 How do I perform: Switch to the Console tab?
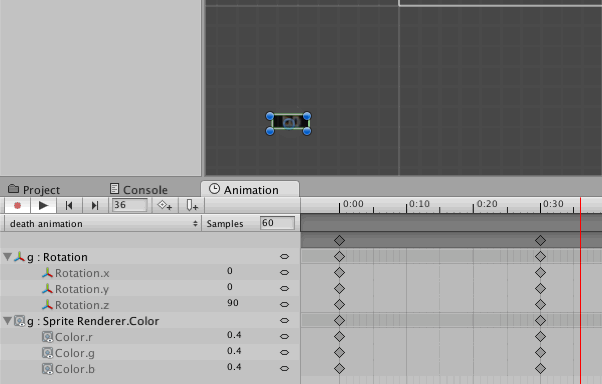[x=139, y=190]
